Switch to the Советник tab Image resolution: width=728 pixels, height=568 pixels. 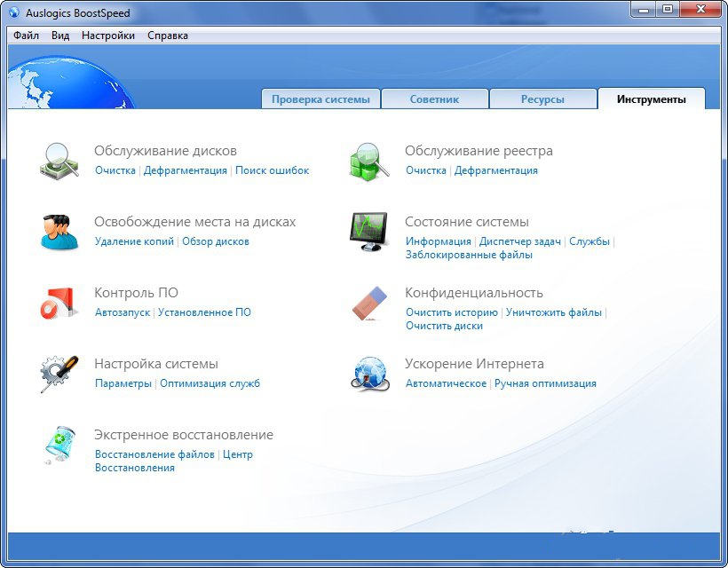(x=434, y=99)
